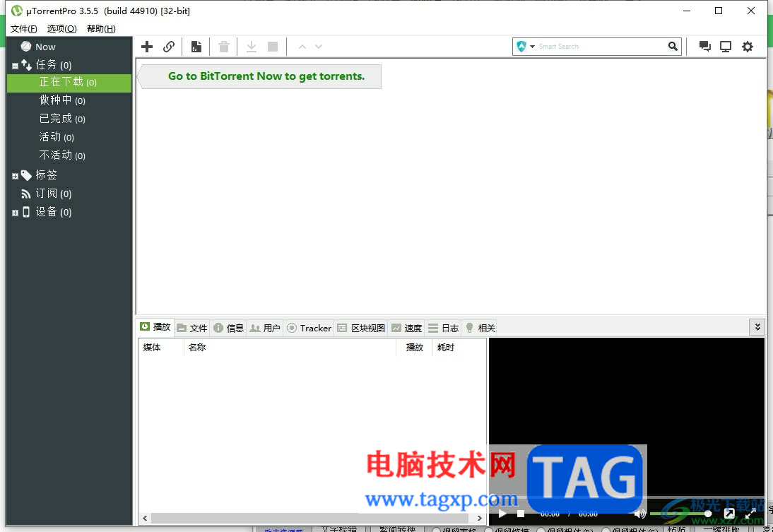773x532 pixels.
Task: Expand the 设备 tree node
Action: click(15, 213)
